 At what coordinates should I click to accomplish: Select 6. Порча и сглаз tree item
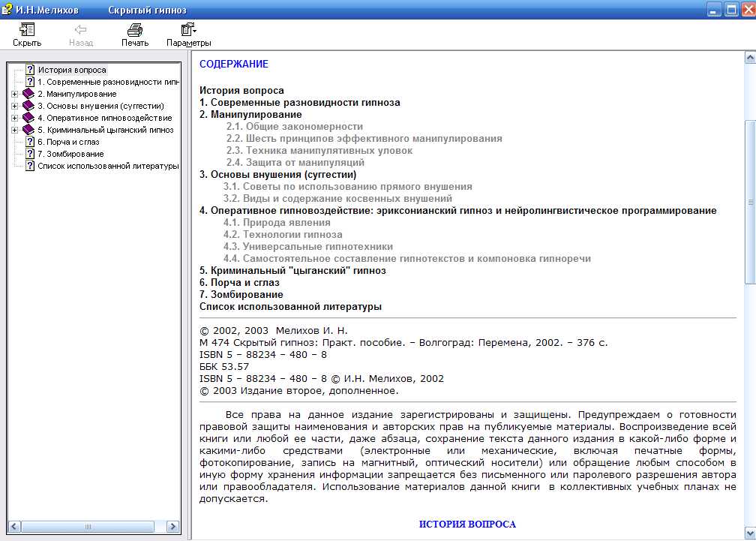tap(68, 143)
